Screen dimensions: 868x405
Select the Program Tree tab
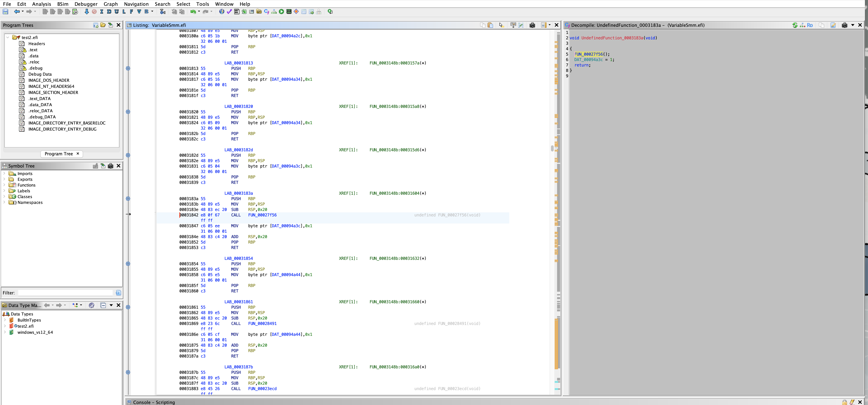tap(59, 154)
